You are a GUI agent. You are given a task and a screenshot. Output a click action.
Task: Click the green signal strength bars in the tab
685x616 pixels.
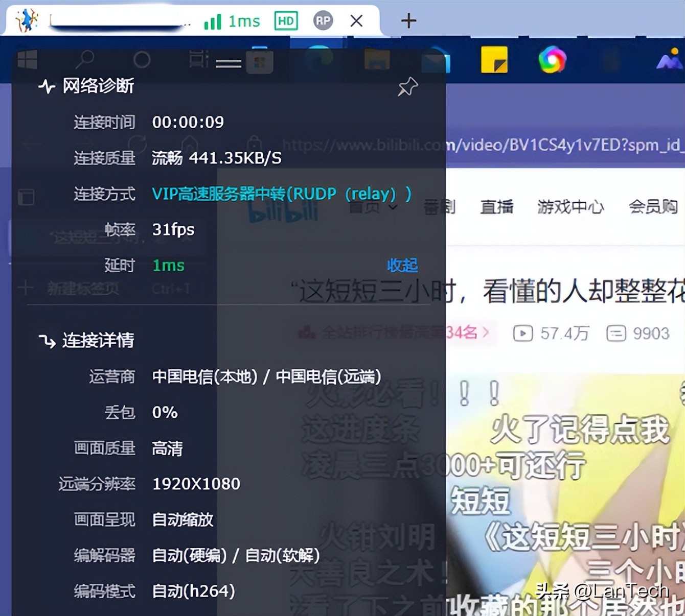(x=213, y=21)
